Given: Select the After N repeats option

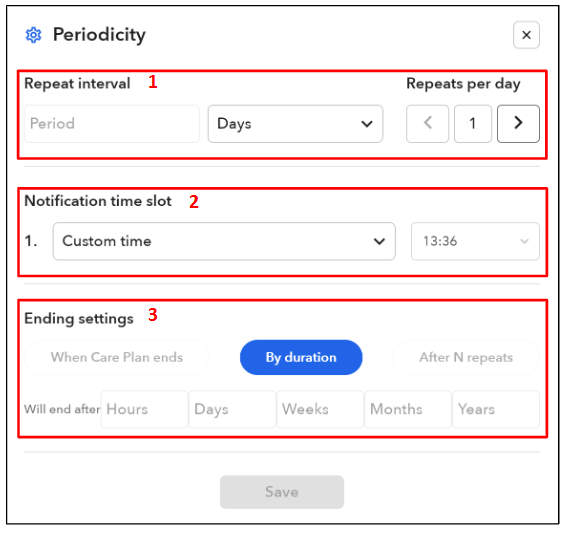Looking at the screenshot, I should [466, 357].
